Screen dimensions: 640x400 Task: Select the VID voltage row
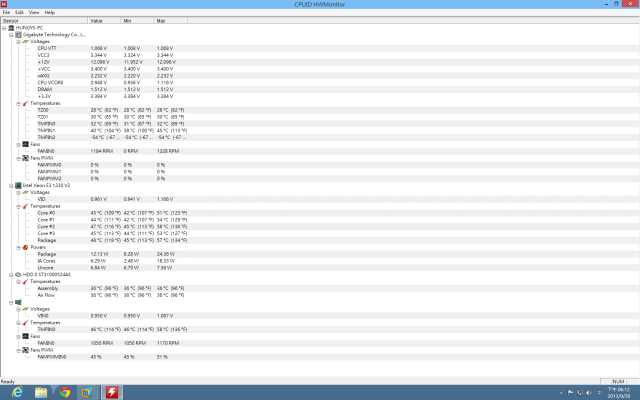click(112, 199)
